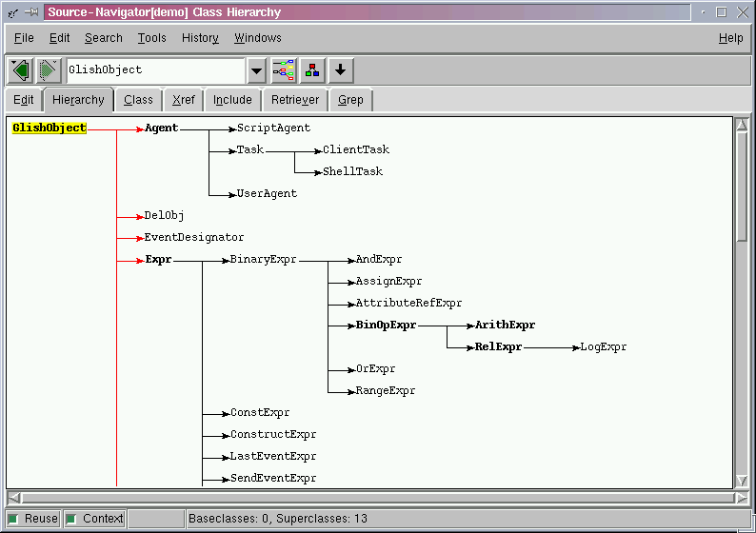This screenshot has width=756, height=533.
Task: Select the BinOpExpr class node
Action: click(x=386, y=325)
